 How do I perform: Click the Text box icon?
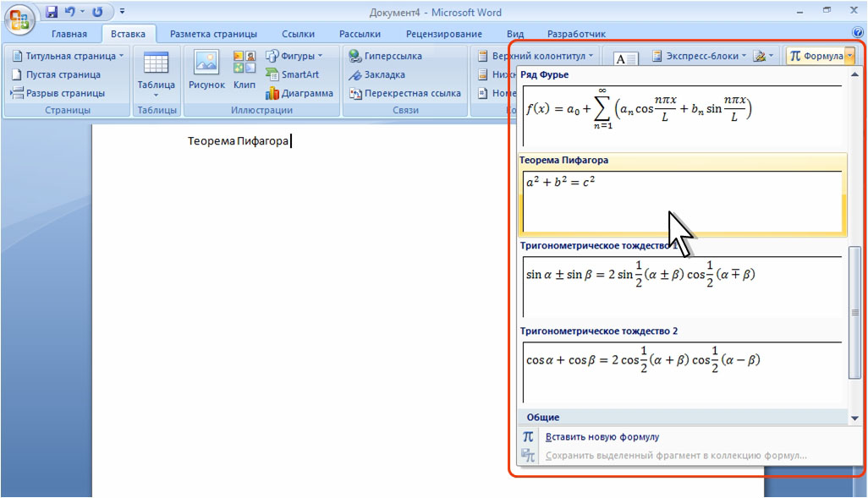(x=625, y=59)
